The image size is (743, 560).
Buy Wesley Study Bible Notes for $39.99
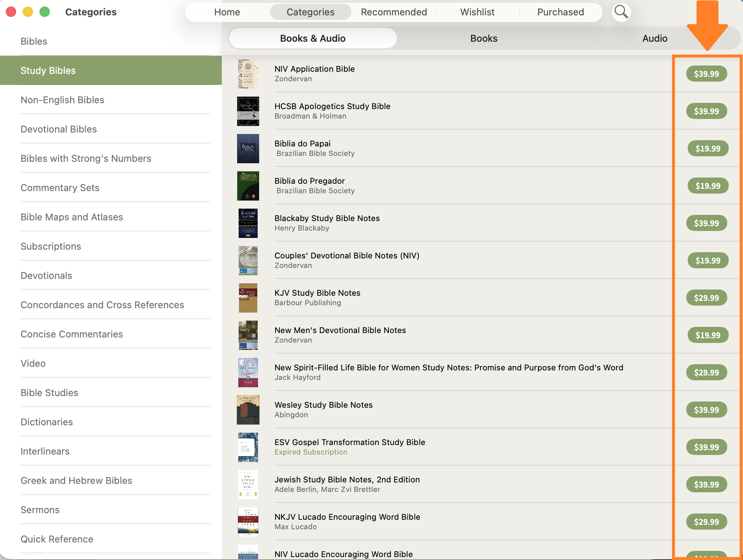[706, 410]
